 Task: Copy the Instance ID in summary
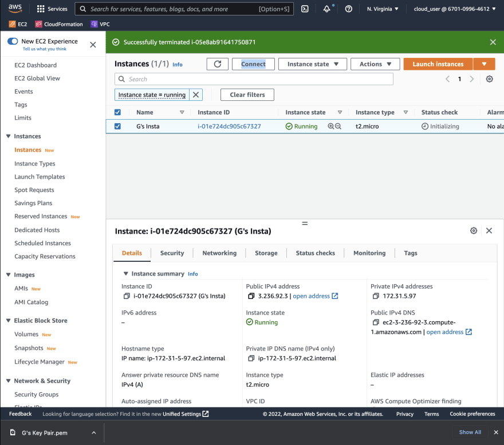127,296
